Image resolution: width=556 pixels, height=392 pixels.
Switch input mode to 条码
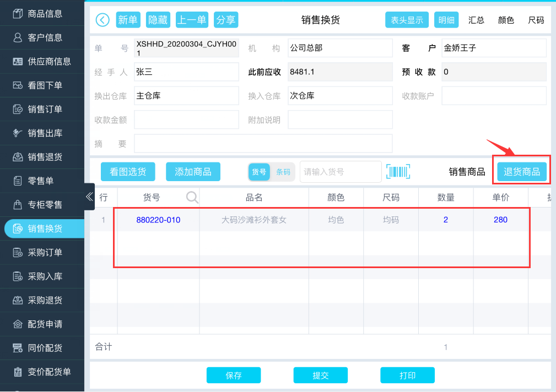click(x=283, y=172)
